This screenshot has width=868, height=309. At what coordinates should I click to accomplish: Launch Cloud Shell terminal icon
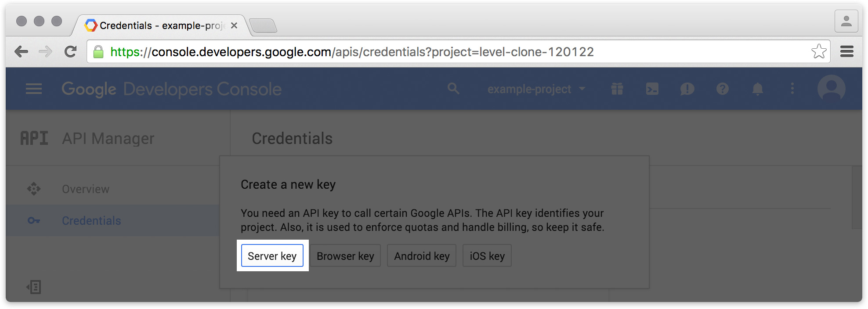[x=652, y=89]
